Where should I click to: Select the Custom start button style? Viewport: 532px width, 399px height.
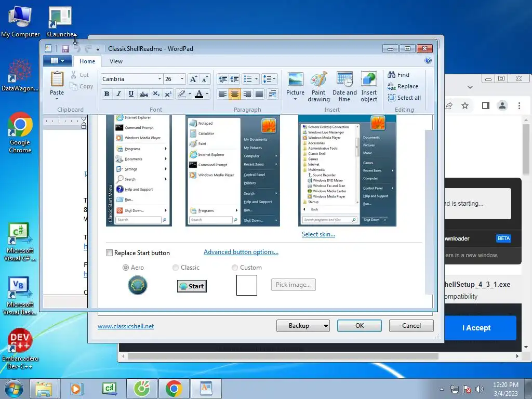click(x=234, y=268)
